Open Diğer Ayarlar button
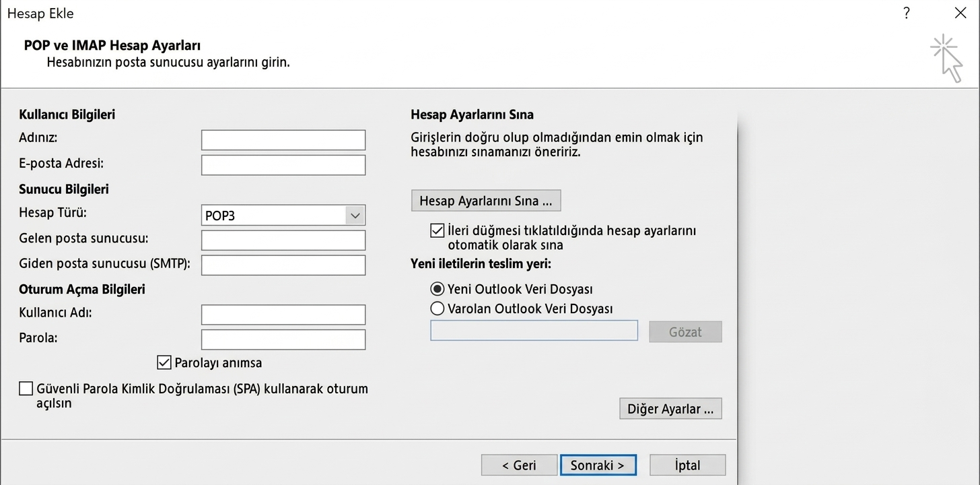 pyautogui.click(x=670, y=409)
